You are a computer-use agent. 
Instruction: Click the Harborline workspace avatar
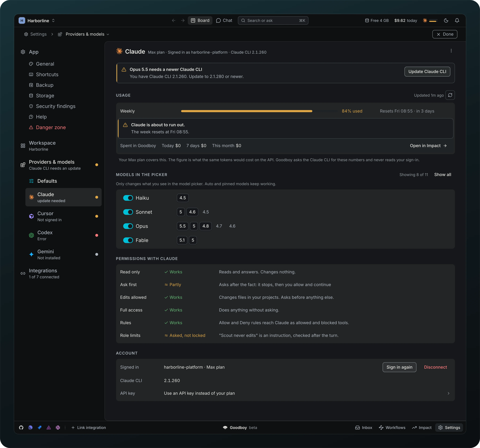click(x=22, y=20)
